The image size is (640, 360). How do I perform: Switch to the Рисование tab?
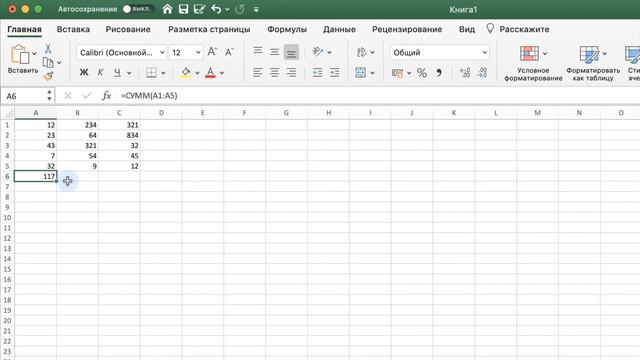click(128, 29)
